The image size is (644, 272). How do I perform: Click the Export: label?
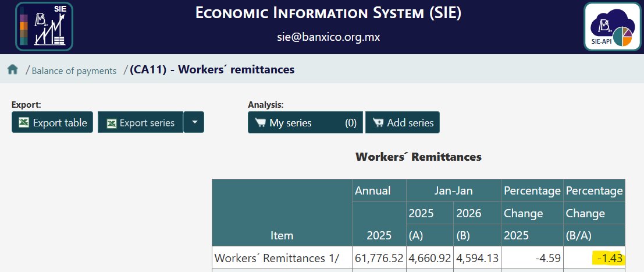coord(26,104)
